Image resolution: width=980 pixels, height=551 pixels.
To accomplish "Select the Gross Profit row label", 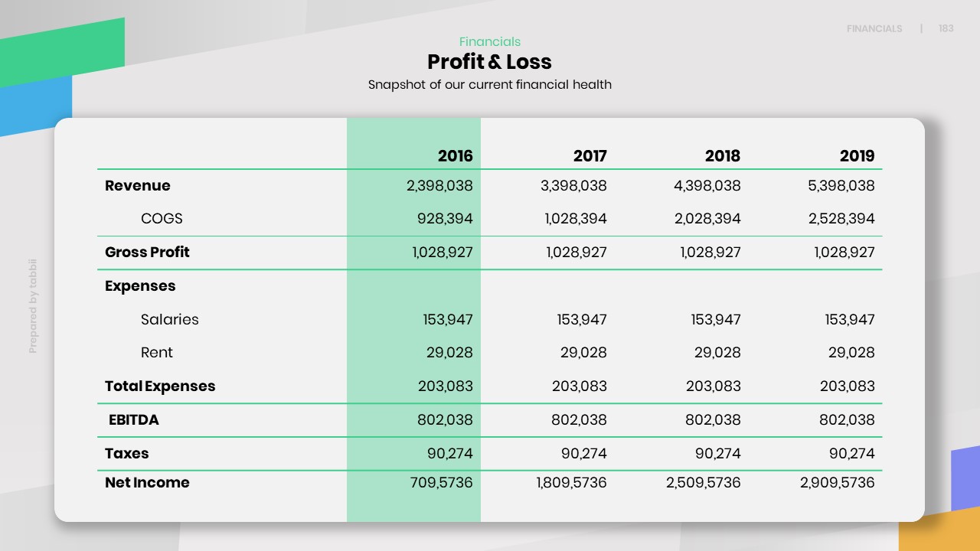I will [x=147, y=253].
